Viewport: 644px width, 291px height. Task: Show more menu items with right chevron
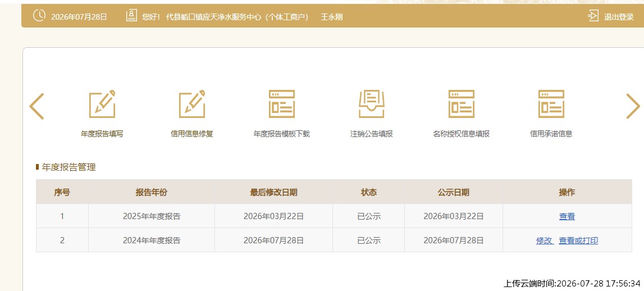pos(633,106)
